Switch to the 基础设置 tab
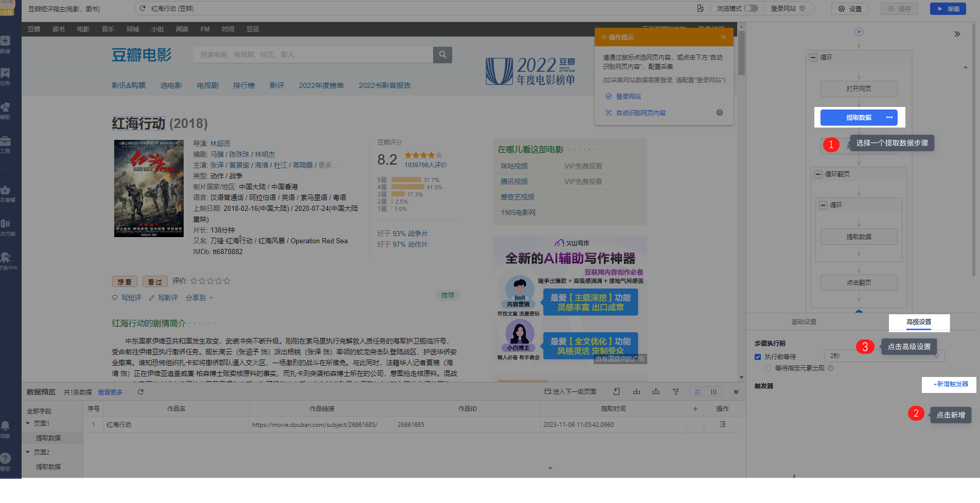This screenshot has width=980, height=503. pyautogui.click(x=804, y=322)
